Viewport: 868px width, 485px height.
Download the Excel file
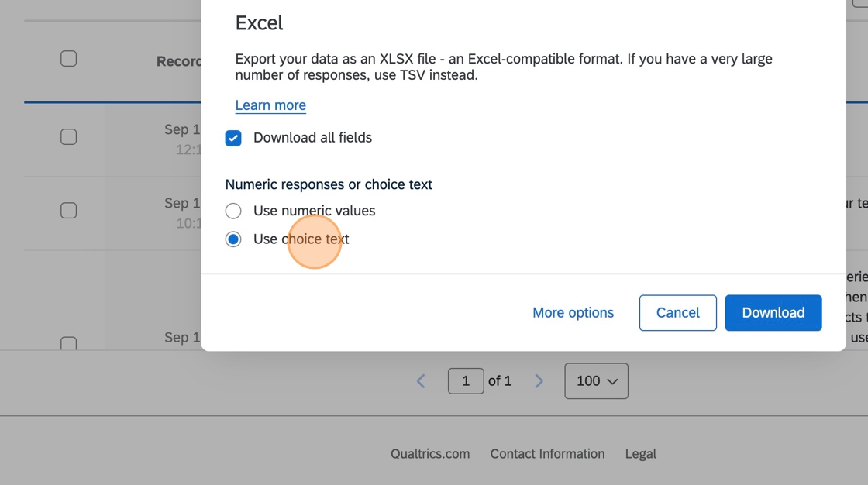click(x=773, y=313)
